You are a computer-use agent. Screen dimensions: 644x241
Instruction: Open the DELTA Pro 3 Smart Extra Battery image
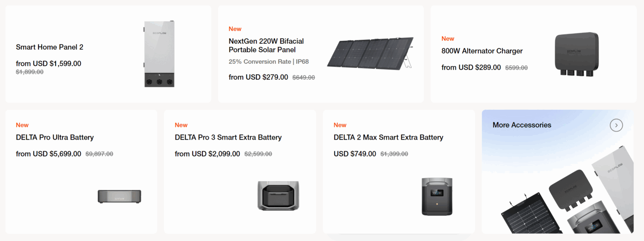click(x=278, y=195)
